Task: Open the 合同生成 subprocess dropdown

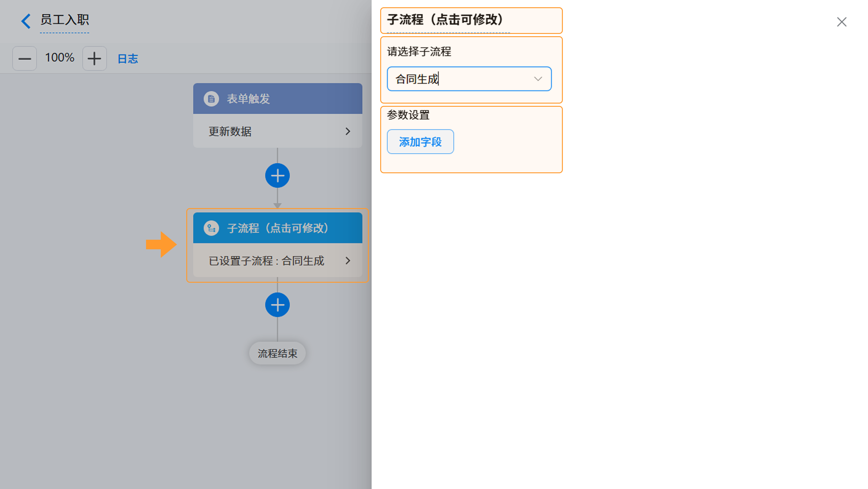Action: (469, 78)
